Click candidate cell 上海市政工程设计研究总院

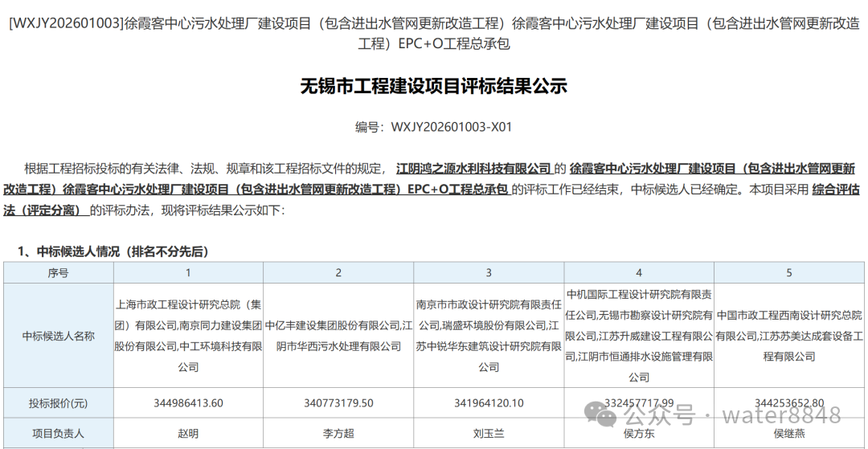pos(188,336)
